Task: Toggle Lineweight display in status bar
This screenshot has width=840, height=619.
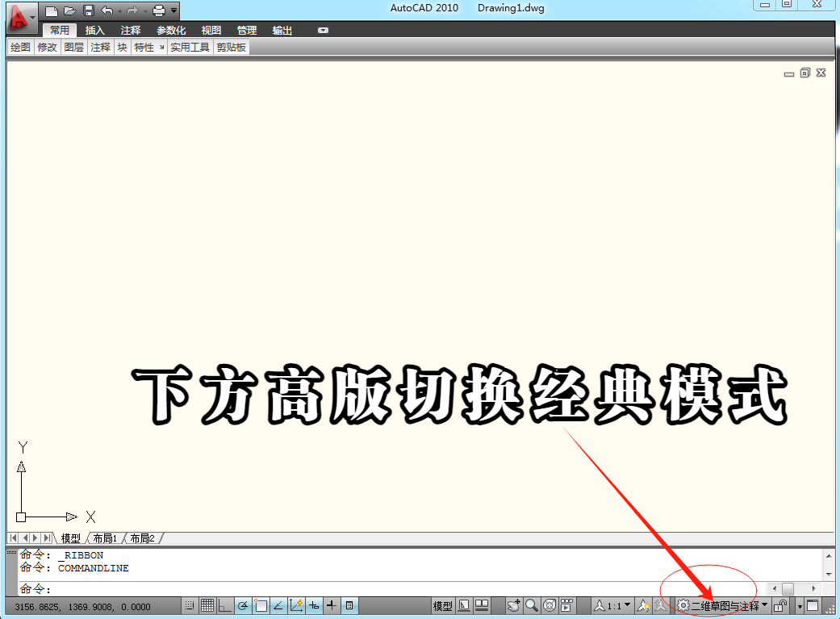Action: pyautogui.click(x=332, y=605)
